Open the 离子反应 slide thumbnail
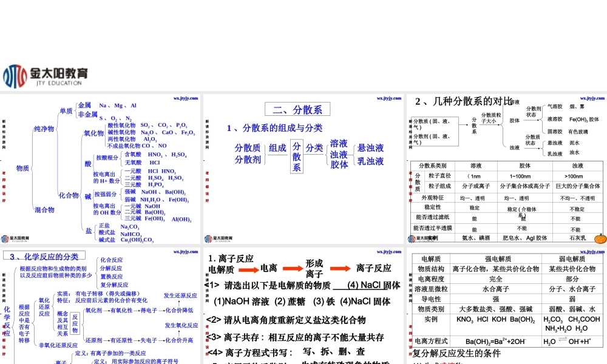The width and height of the screenshot is (607, 364). coord(303,306)
